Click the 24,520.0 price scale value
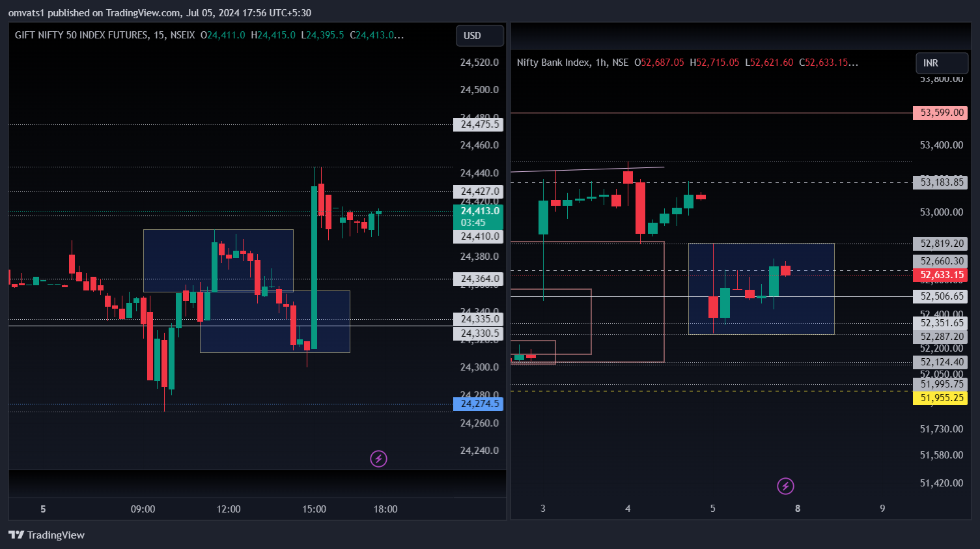Image resolution: width=980 pixels, height=549 pixels. point(479,63)
